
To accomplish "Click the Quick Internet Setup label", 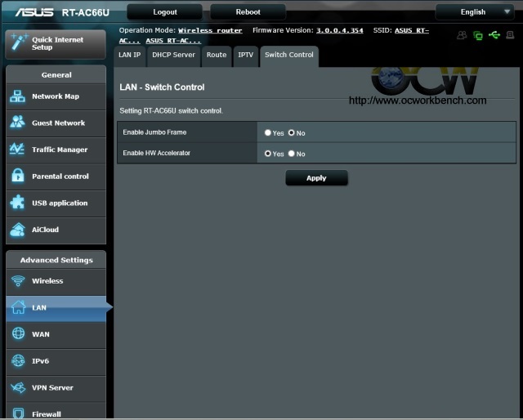I will point(57,43).
